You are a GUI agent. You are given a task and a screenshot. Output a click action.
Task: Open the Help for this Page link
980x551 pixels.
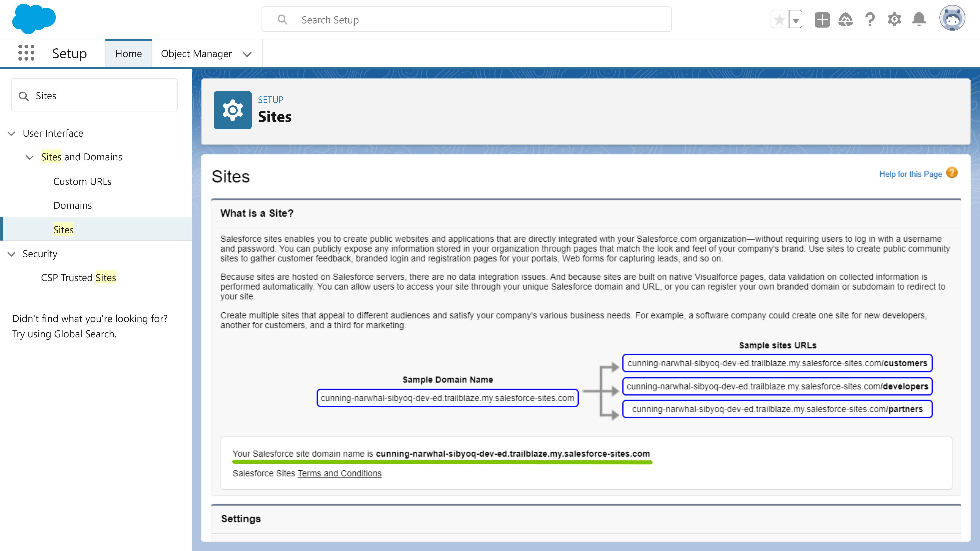(910, 174)
